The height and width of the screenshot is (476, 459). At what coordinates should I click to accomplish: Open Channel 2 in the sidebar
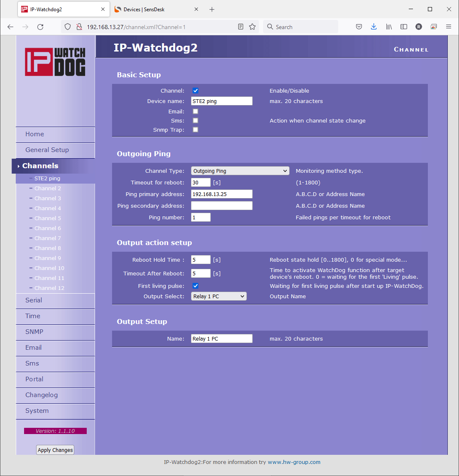pyautogui.click(x=48, y=189)
